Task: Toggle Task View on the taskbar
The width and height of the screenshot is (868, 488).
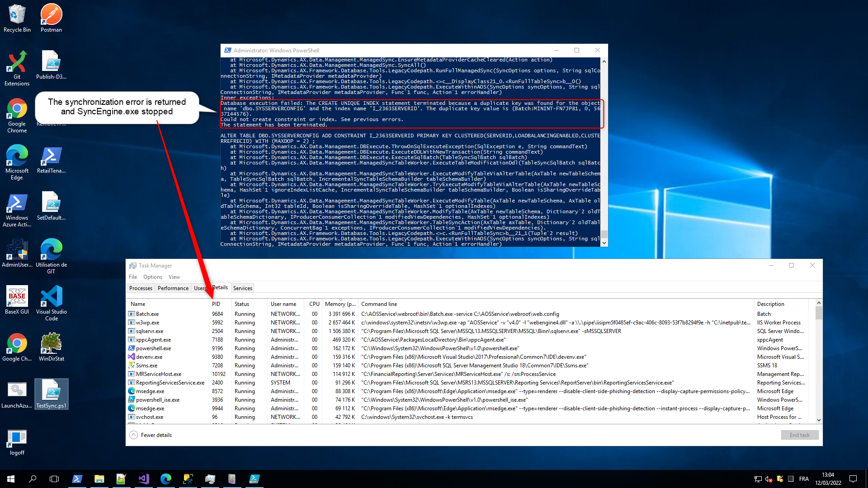Action: 54,479
